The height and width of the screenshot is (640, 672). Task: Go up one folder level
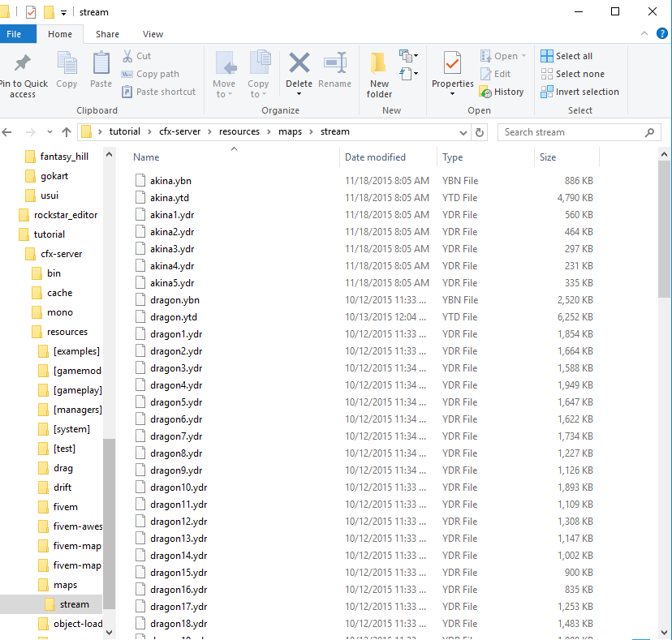67,132
